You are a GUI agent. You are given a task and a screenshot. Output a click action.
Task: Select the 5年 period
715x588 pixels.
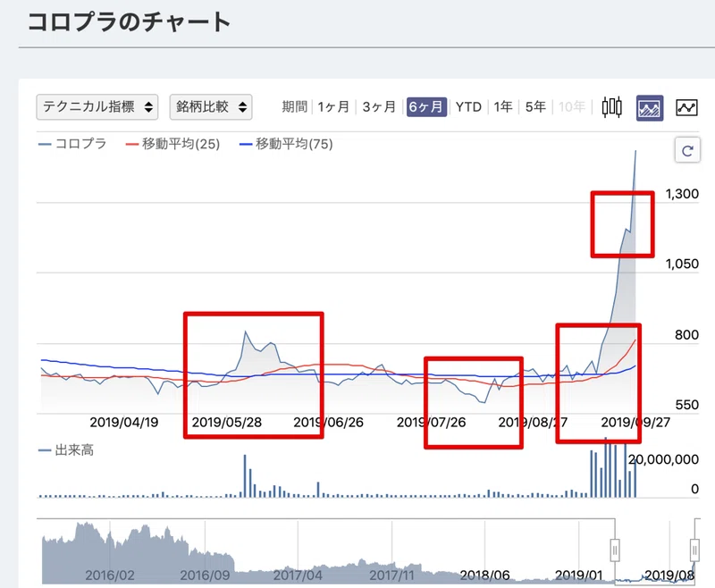[x=535, y=107]
